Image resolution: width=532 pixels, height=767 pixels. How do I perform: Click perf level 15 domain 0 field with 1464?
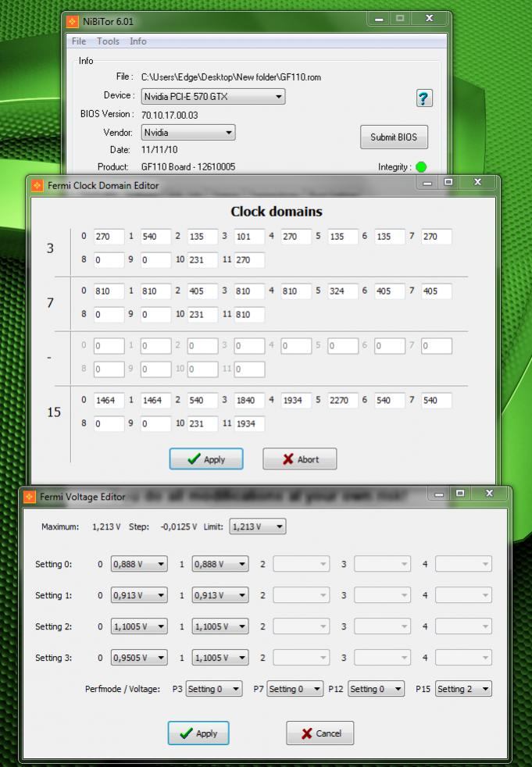tap(109, 401)
